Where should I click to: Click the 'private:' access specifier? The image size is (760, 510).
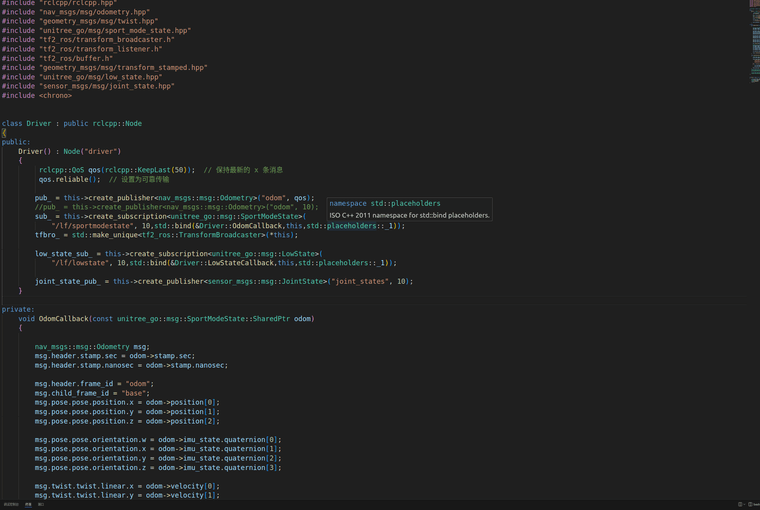[x=18, y=309]
